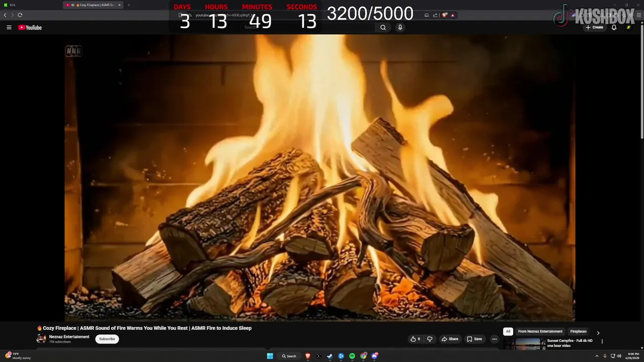Open Spotify from the taskbar

[x=352, y=356]
